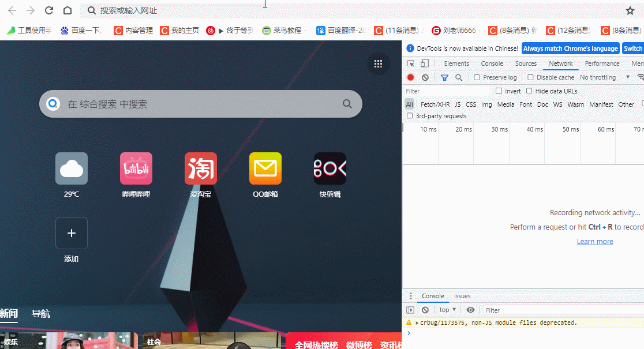Toggle the network filter funnel icon

click(444, 77)
